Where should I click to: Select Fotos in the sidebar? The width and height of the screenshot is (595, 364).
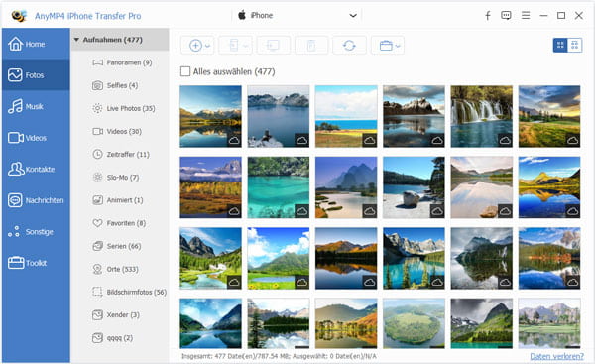pos(36,75)
